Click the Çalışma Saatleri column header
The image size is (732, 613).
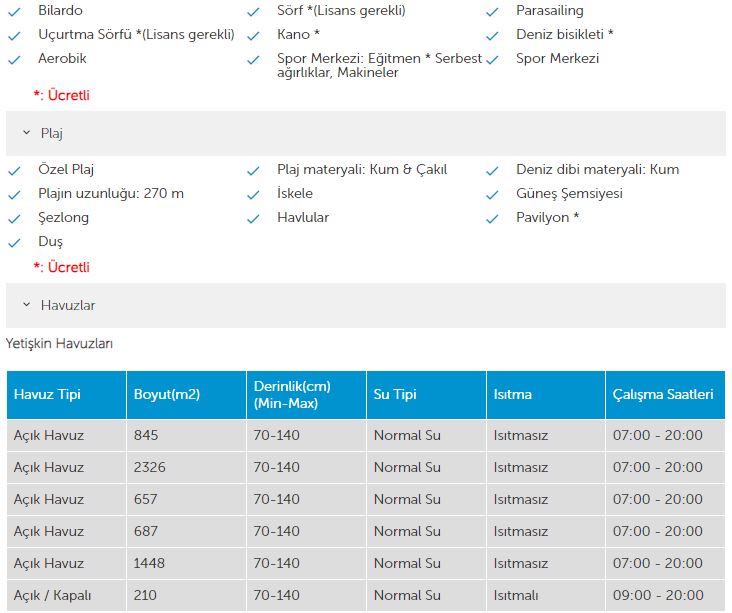coord(665,395)
